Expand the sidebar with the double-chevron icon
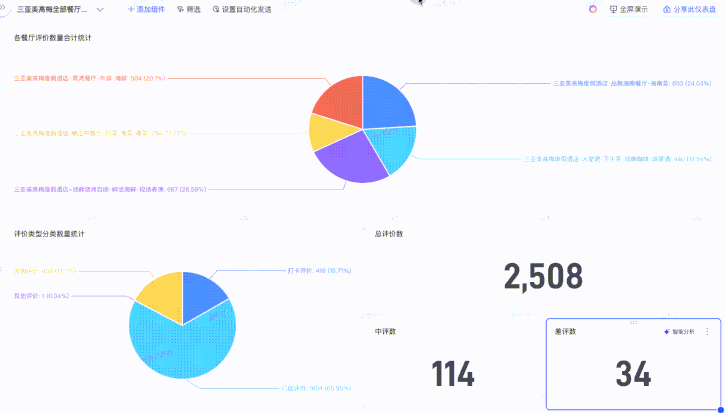This screenshot has width=725, height=413. (x=2, y=9)
